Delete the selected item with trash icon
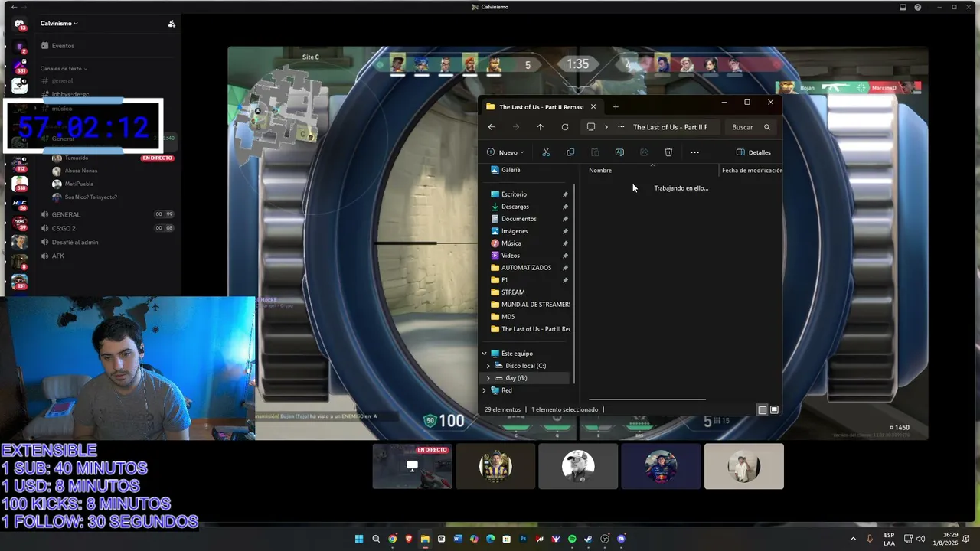 (668, 152)
